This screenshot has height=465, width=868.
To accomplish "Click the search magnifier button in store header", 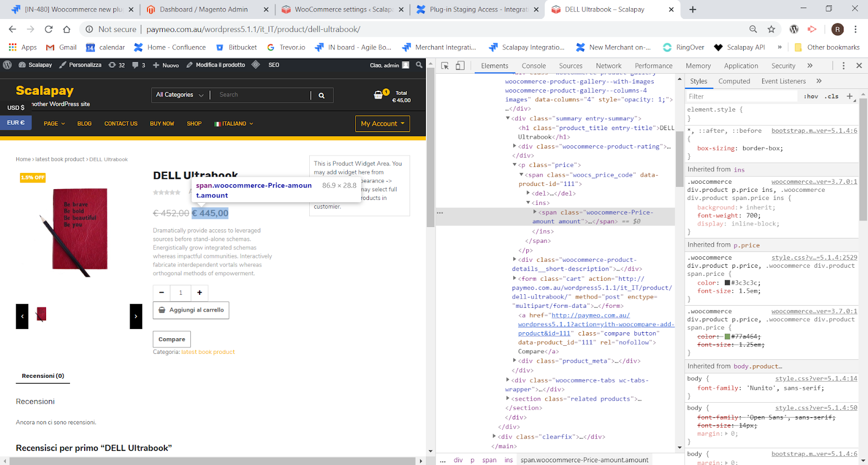I will click(322, 95).
